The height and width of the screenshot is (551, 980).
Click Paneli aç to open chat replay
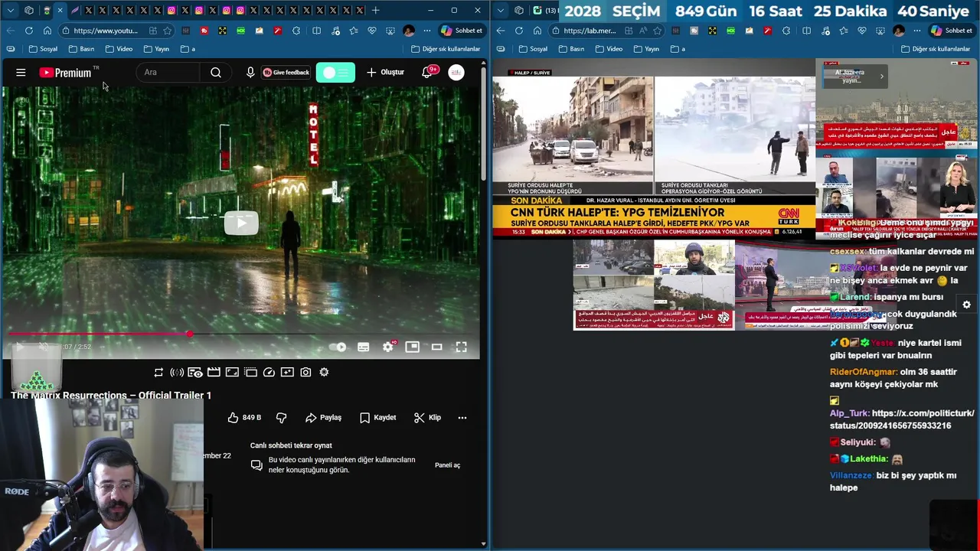[447, 465]
